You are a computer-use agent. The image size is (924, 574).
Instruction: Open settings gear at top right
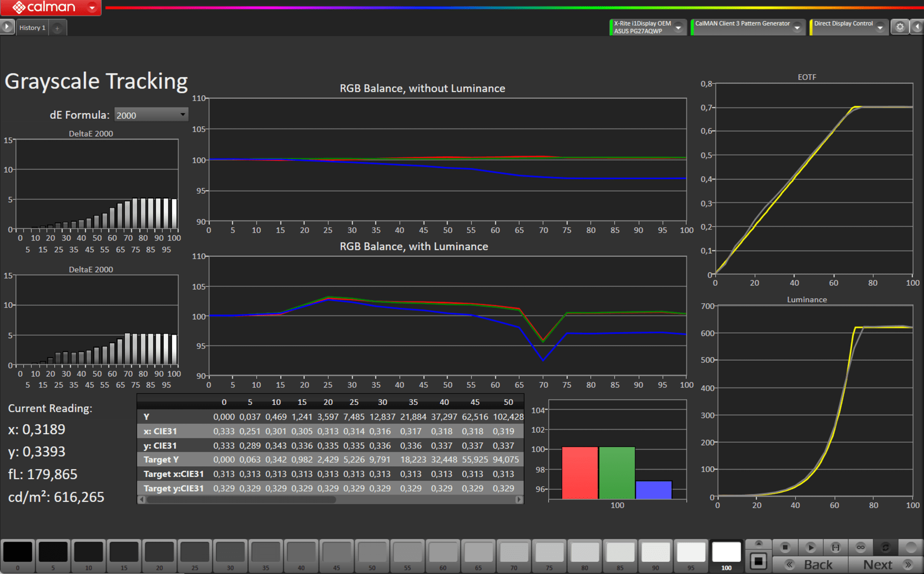899,27
